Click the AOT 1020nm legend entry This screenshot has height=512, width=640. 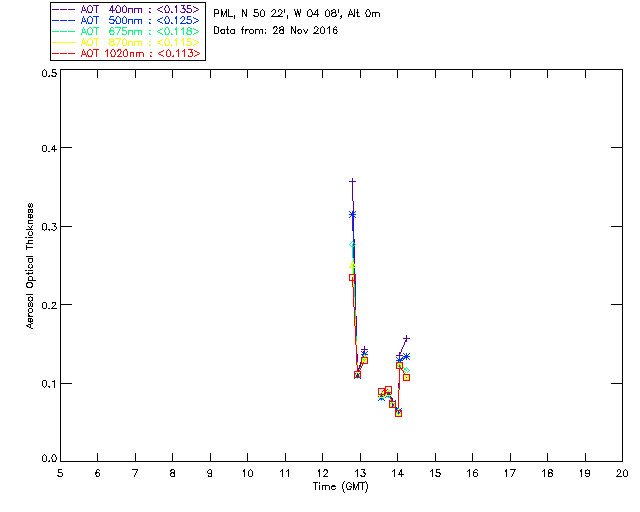pos(127,53)
